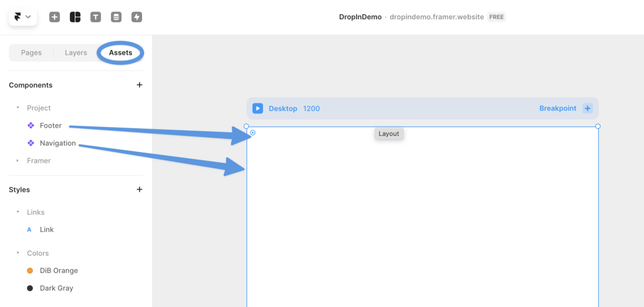Click the DropInDemo project title
This screenshot has height=307, width=644.
pos(360,17)
